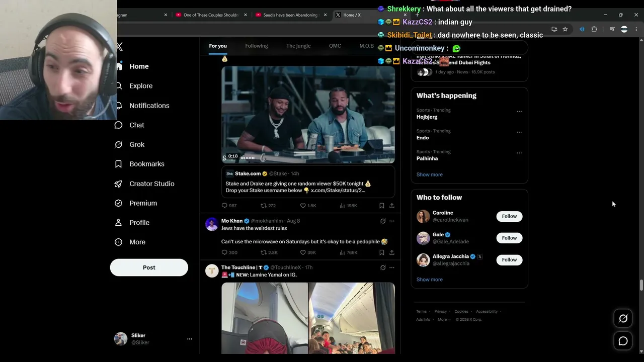Open options for the Hojbjerg trend
The height and width of the screenshot is (362, 644).
[x=519, y=112]
